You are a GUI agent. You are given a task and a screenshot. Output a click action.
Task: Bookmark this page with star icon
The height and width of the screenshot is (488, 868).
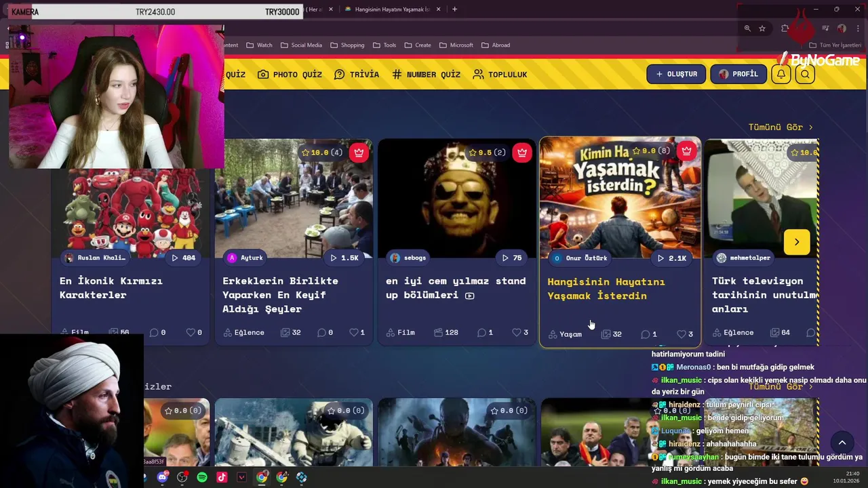pos(762,28)
